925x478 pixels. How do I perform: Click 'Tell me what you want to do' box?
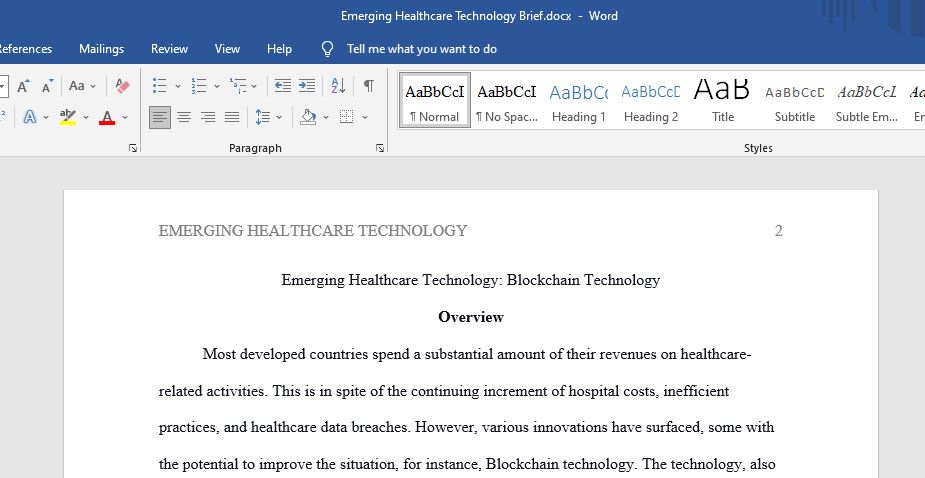[x=422, y=49]
